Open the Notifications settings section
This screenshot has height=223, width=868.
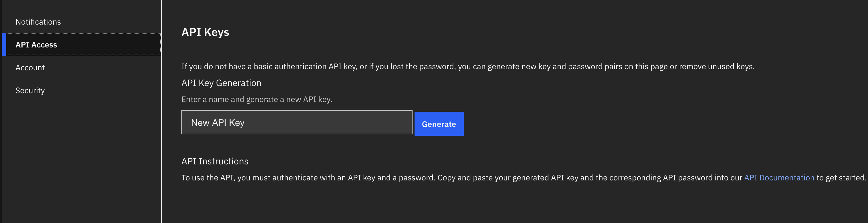[38, 21]
